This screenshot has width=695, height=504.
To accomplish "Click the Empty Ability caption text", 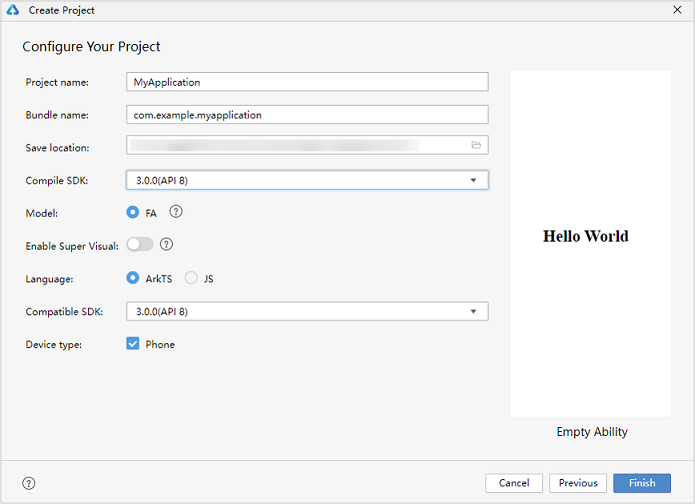I will coord(592,432).
